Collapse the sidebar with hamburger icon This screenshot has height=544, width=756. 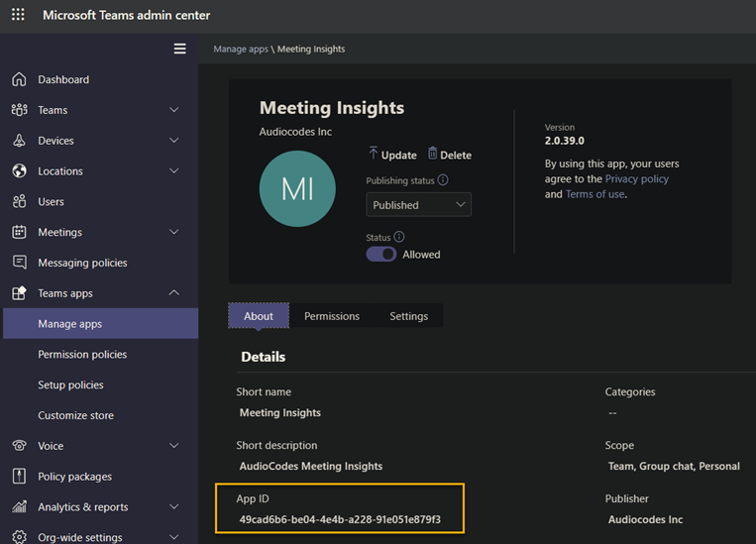179,49
